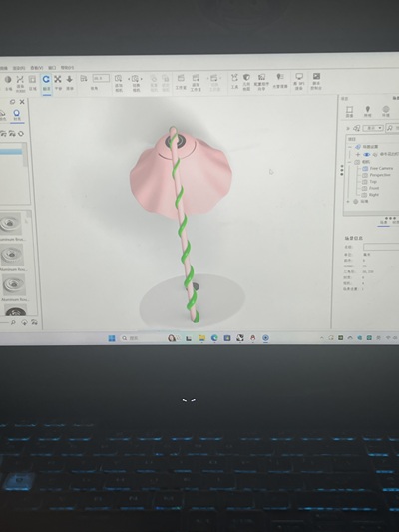The height and width of the screenshot is (532, 399).
Task: Click the scene name input field
Action: [x=381, y=247]
